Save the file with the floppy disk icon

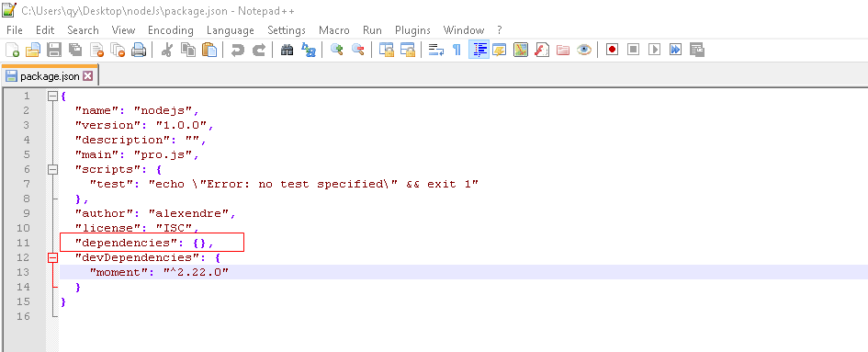(x=53, y=50)
